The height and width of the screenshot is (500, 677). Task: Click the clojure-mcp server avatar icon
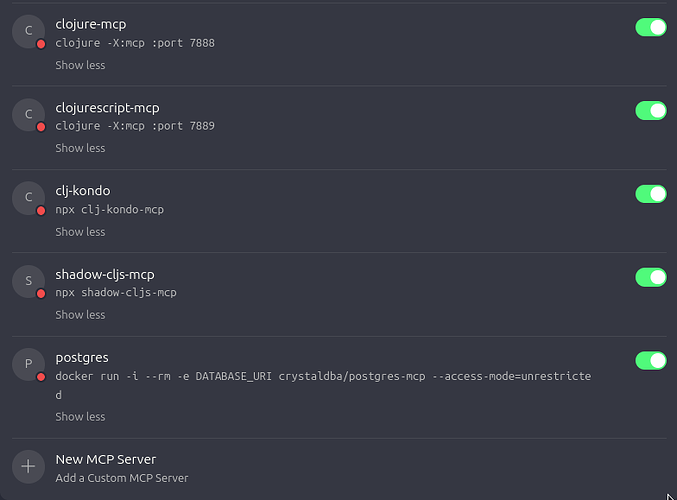coord(28,32)
